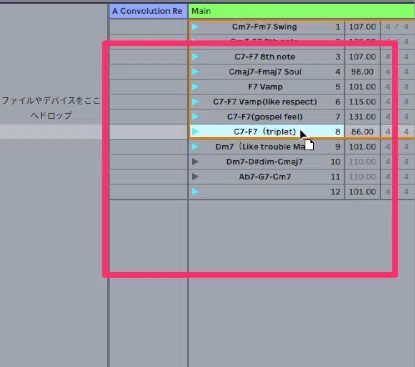
Task: Click time signature numerator of Ab7-G7-Cm7 scene
Action: click(388, 177)
